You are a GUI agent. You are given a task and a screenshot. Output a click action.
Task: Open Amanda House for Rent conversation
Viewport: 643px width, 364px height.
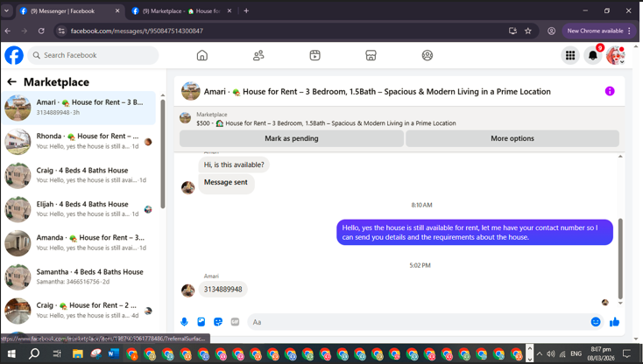tap(79, 242)
